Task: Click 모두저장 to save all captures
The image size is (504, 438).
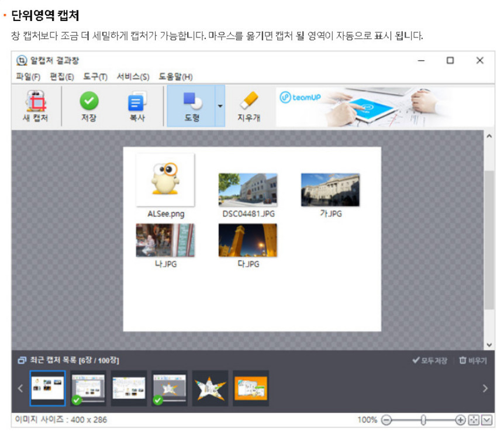Action: pyautogui.click(x=430, y=360)
